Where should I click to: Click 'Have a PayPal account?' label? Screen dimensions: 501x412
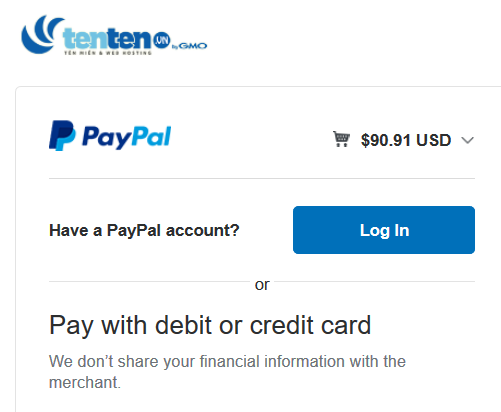click(x=144, y=230)
